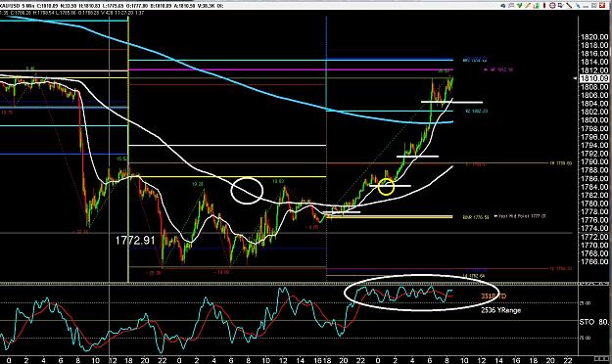Click the dark monitor icon in toolbar
Screen dimensions: 612x364
pos(561,6)
